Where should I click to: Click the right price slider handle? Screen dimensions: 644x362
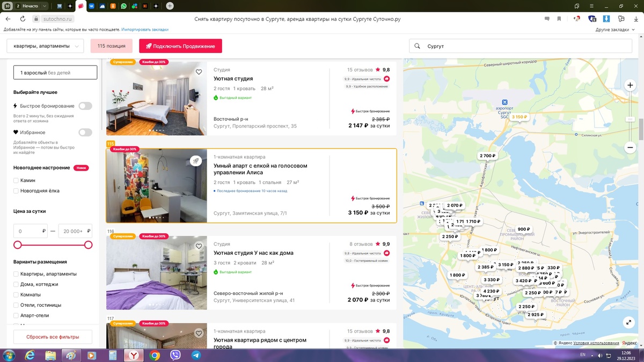pyautogui.click(x=89, y=245)
